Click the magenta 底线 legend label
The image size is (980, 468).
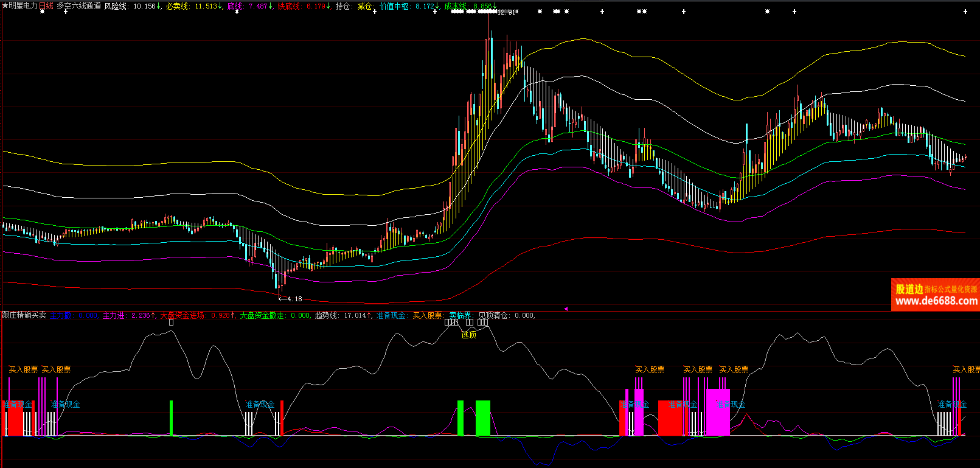pos(235,6)
